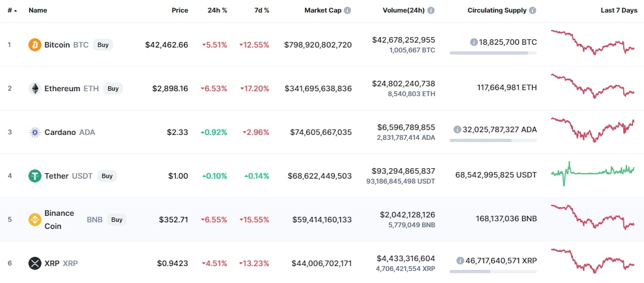
Task: Sort table by 24h % column
Action: click(x=217, y=10)
